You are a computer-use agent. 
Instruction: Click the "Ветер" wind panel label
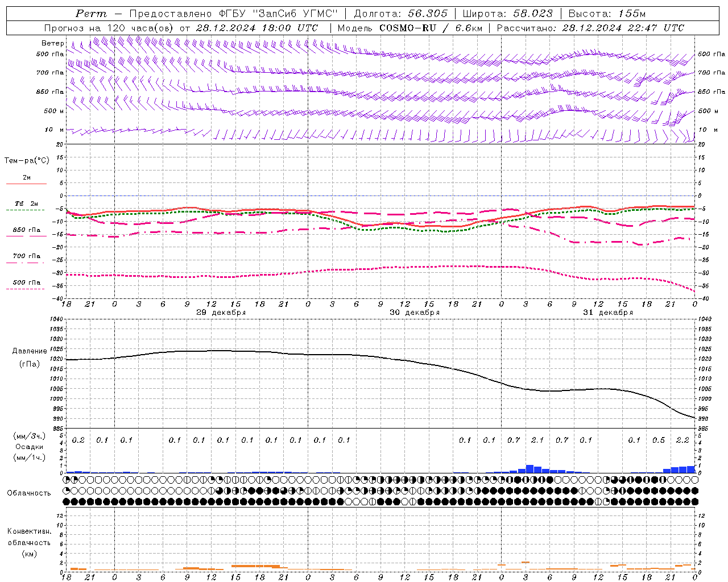tap(52, 43)
